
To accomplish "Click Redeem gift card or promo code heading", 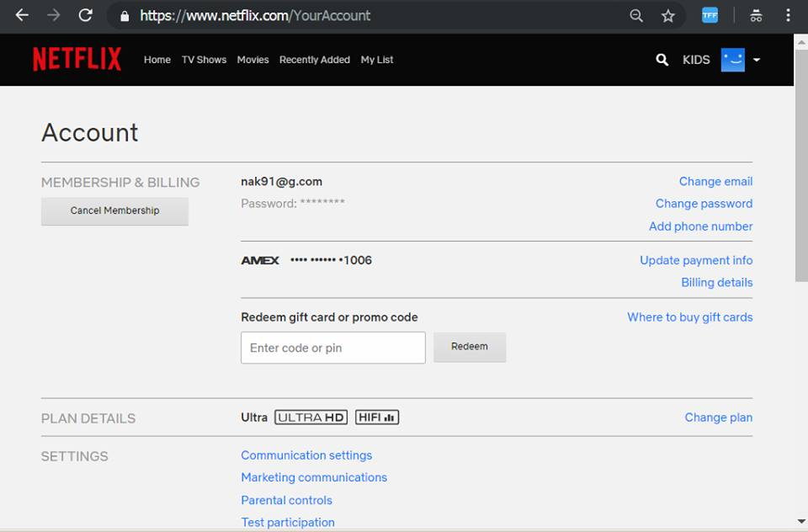I will click(329, 317).
